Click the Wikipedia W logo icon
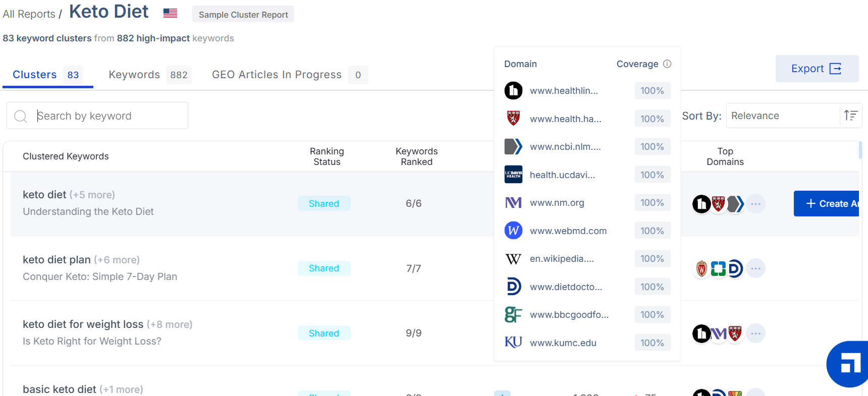This screenshot has width=868, height=396. click(513, 259)
